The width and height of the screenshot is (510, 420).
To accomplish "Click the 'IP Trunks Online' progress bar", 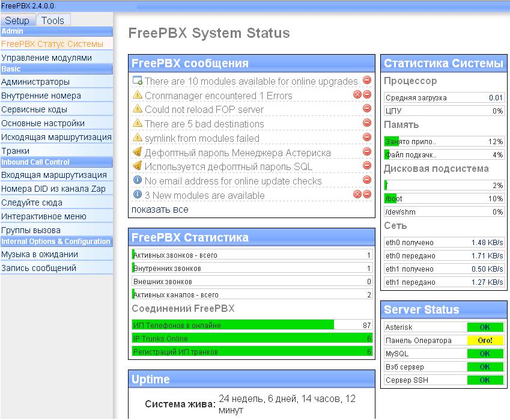I will (x=252, y=338).
